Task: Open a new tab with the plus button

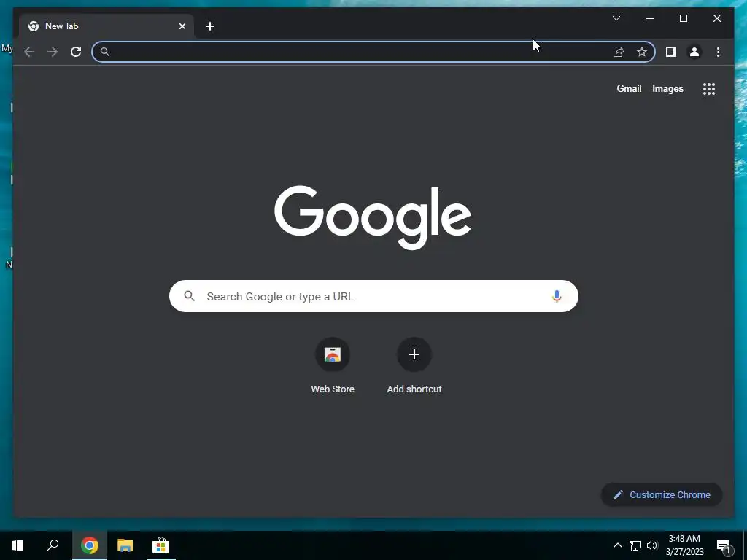Action: click(210, 26)
